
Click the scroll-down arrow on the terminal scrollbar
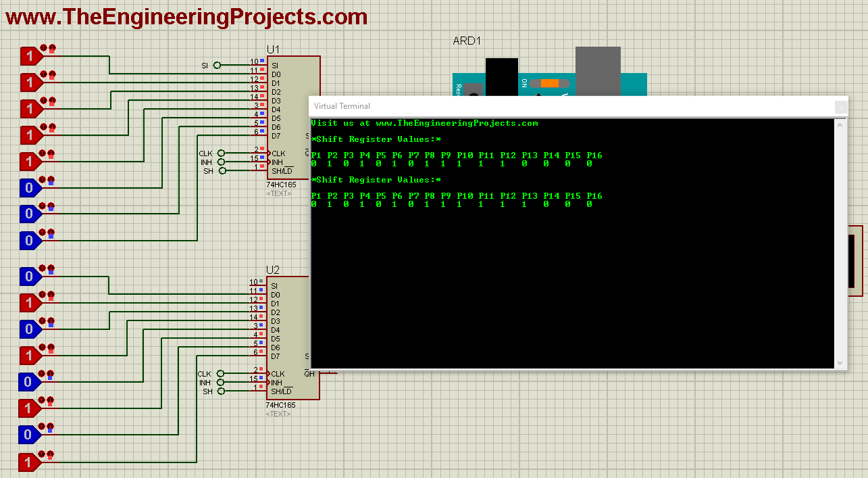coord(840,364)
